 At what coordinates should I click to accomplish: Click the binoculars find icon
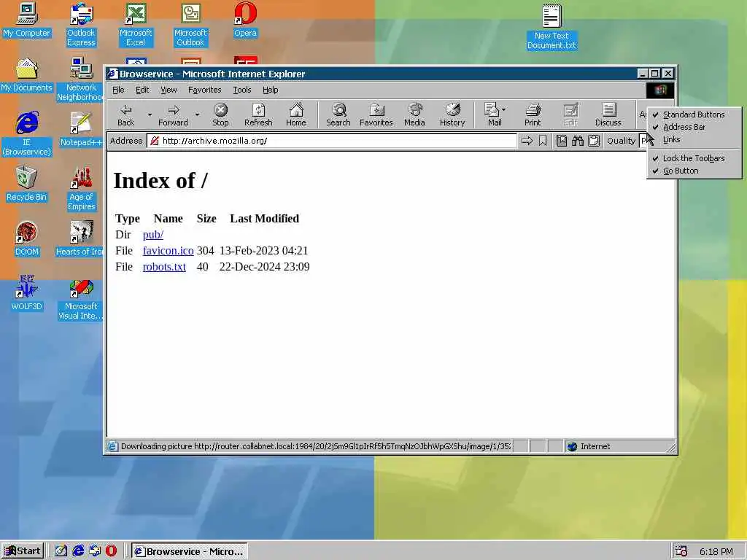point(578,141)
